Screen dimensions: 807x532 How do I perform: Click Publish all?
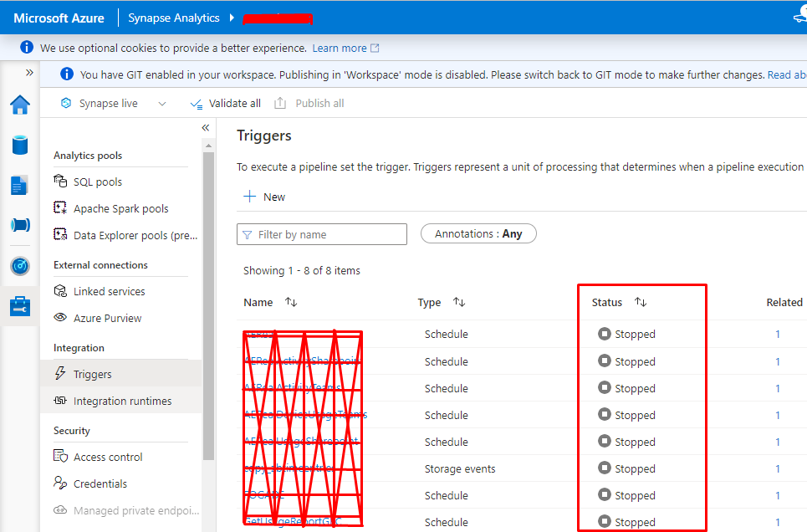click(309, 104)
